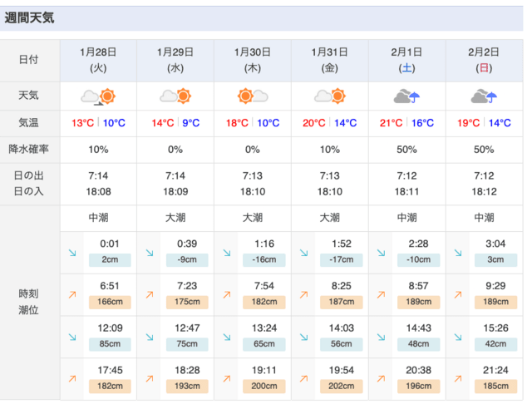The image size is (532, 404).
Task: Click the rising tide arrow beside 19:11
Action: pos(227,379)
